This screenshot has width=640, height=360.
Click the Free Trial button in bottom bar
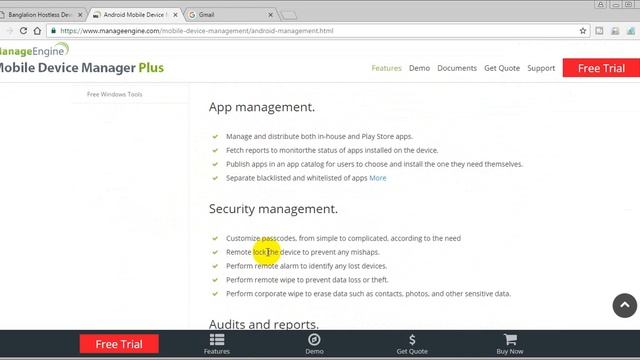point(119,344)
